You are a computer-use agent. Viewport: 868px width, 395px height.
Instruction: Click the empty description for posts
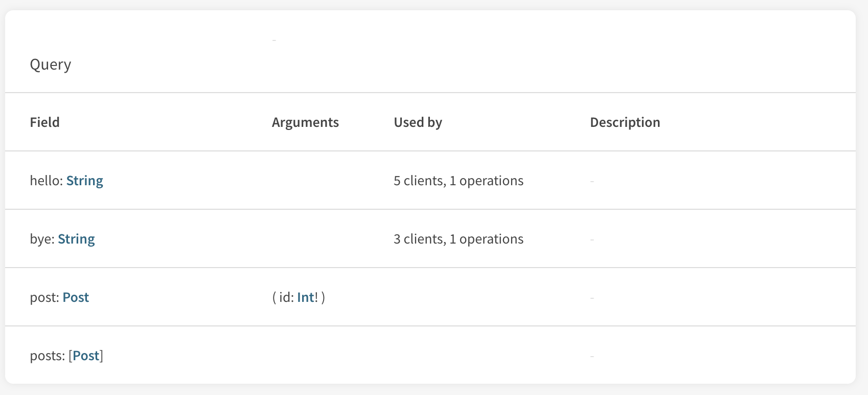(x=591, y=355)
